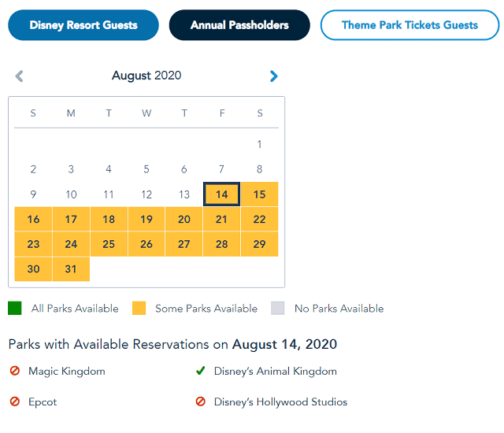
Task: Click unavailable icon beside Epcot
Action: (15, 402)
